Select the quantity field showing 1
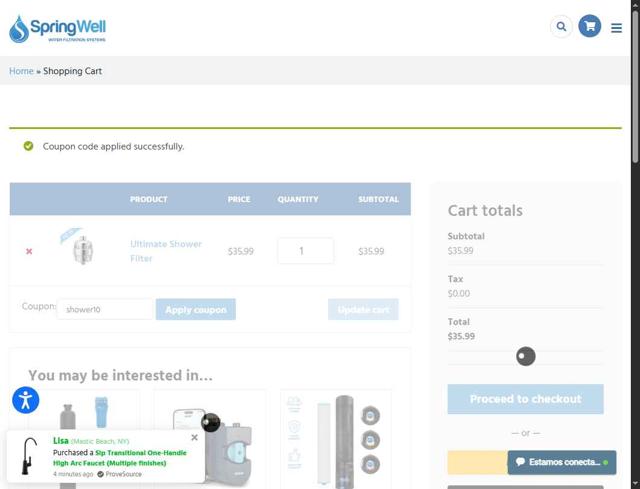 pyautogui.click(x=305, y=251)
